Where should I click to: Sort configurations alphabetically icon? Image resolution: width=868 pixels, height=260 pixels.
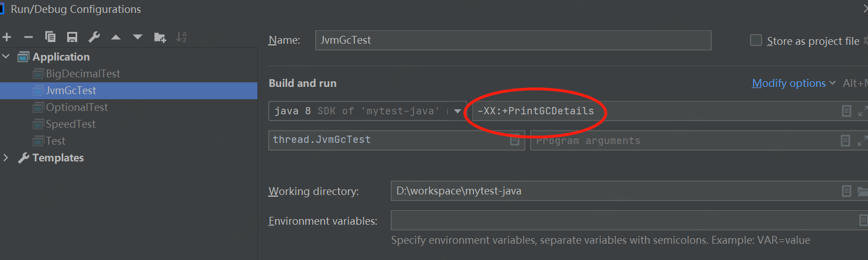pos(181,37)
